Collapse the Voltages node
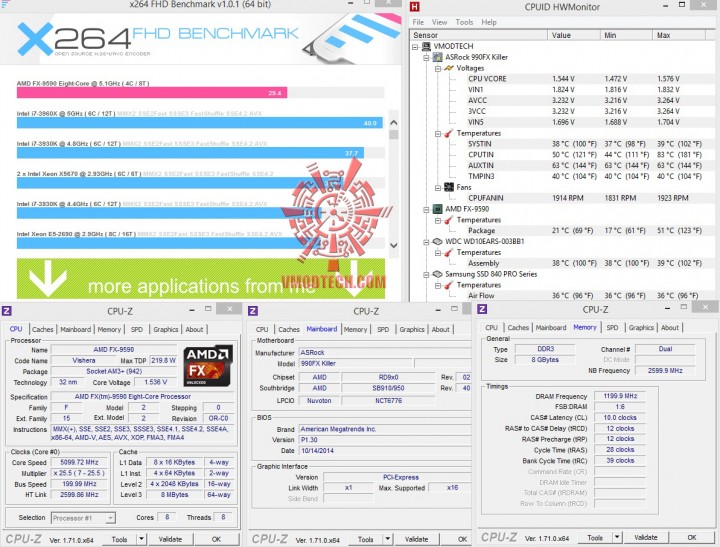Viewport: 720px width, 547px height. (438, 68)
